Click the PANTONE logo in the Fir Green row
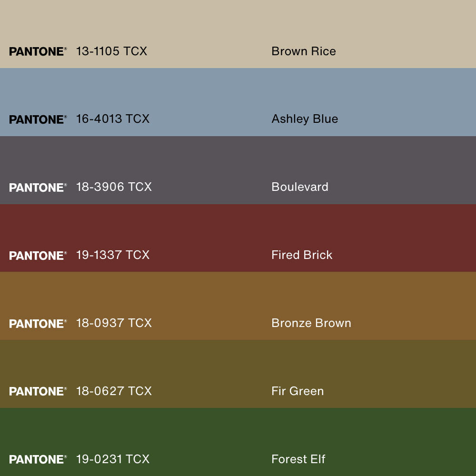The height and width of the screenshot is (476, 476). tap(38, 391)
